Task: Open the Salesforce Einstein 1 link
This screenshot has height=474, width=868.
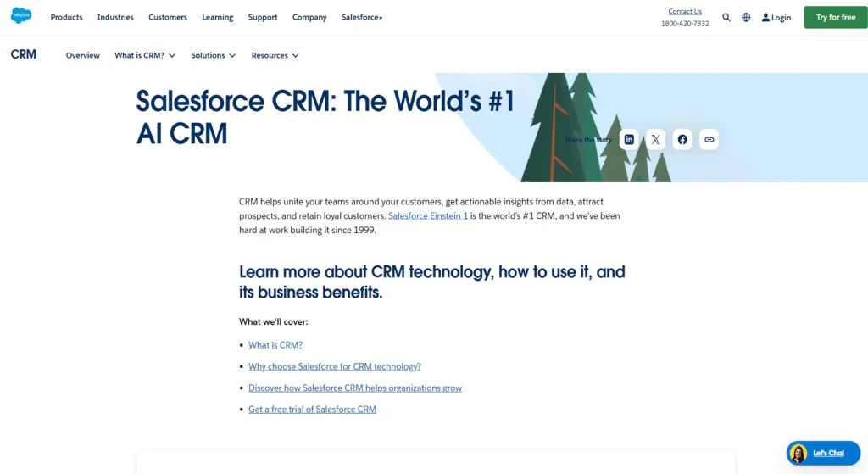Action: (428, 216)
